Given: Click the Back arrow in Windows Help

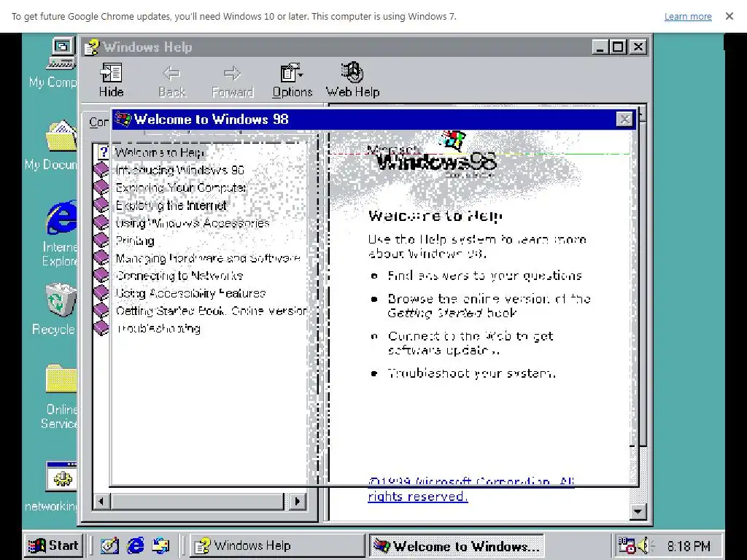Looking at the screenshot, I should pos(171,80).
